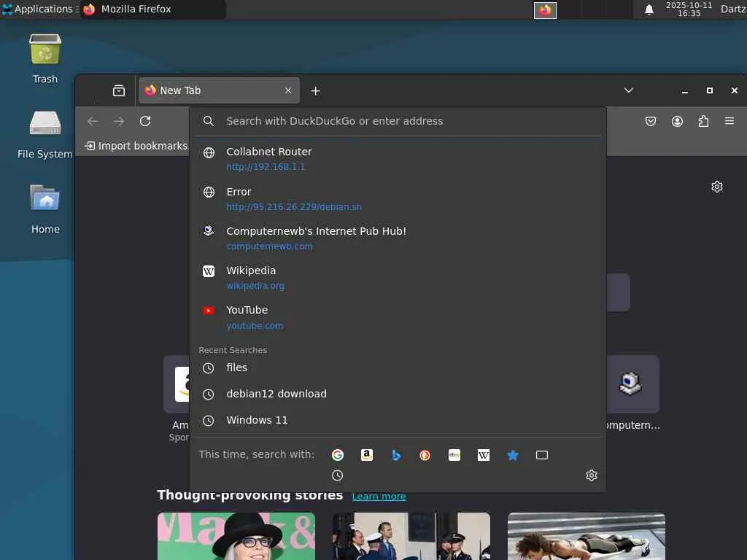This screenshot has width=747, height=560.
Task: Click the workspace switcher Firefox thumbnail
Action: pyautogui.click(x=545, y=10)
